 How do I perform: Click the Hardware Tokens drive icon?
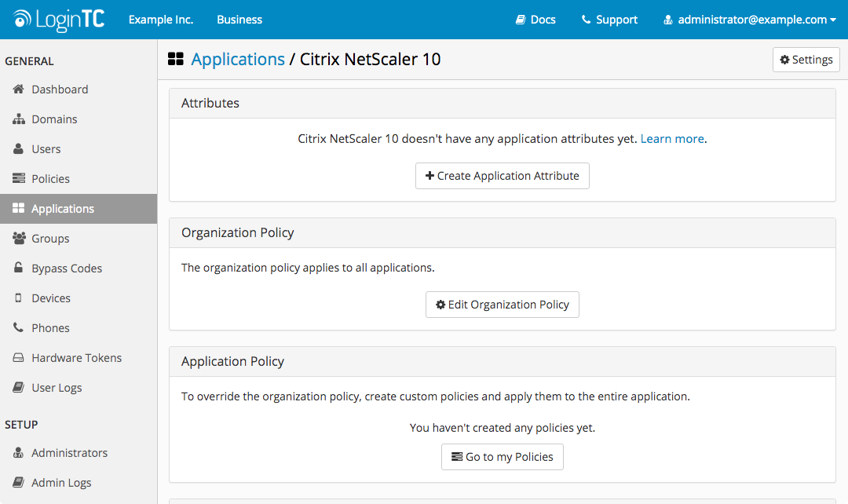coord(18,357)
